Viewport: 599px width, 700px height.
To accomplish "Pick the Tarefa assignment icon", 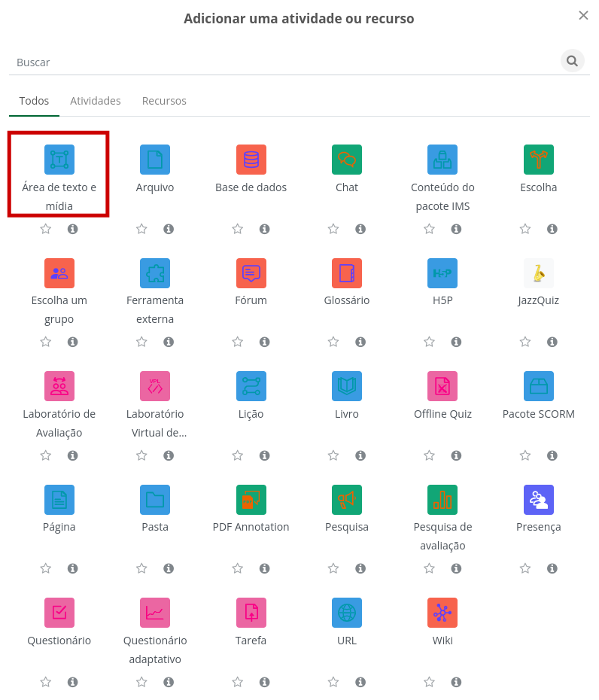I will [x=251, y=613].
